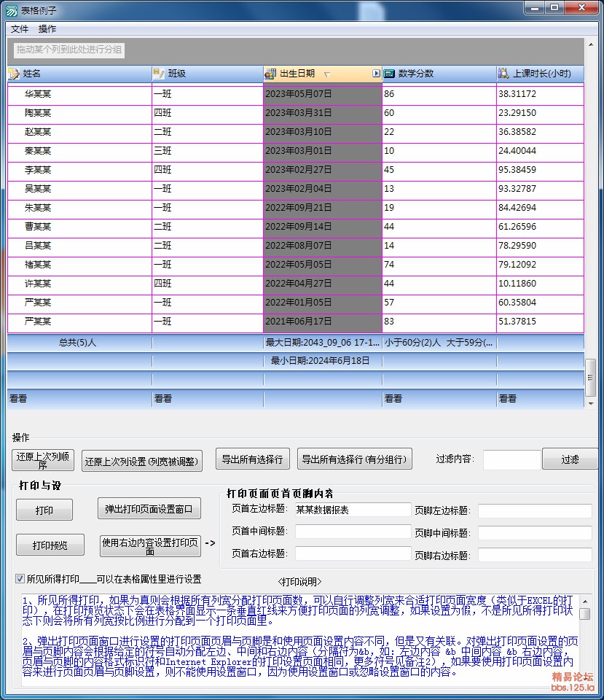Click the 过滤内容 input field
Viewport: 604px width, 700px height.
coord(511,459)
